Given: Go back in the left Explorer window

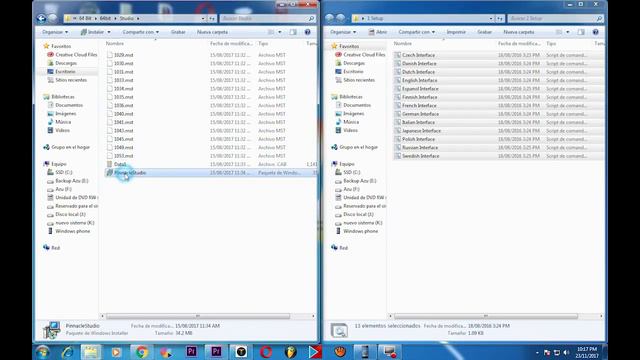Looking at the screenshot, I should pyautogui.click(x=41, y=18).
